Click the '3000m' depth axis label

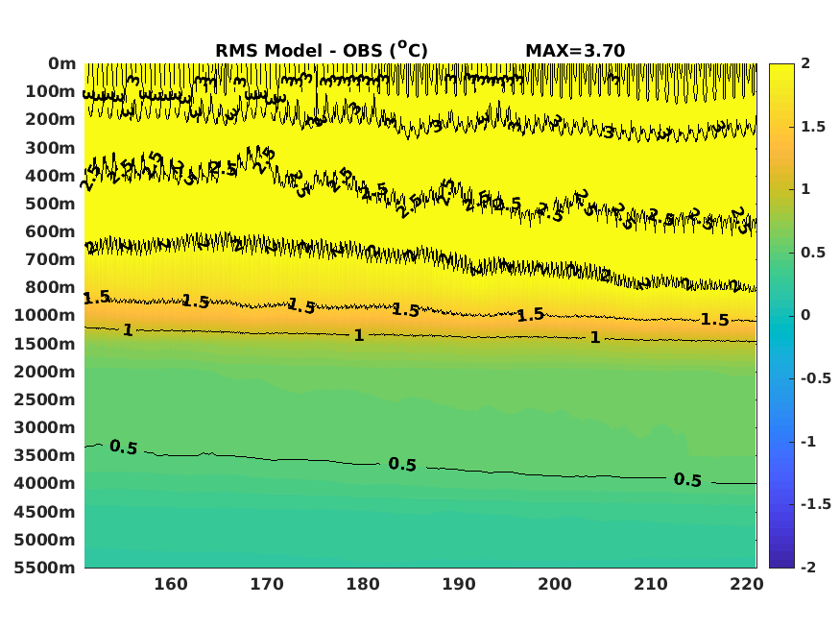45,427
